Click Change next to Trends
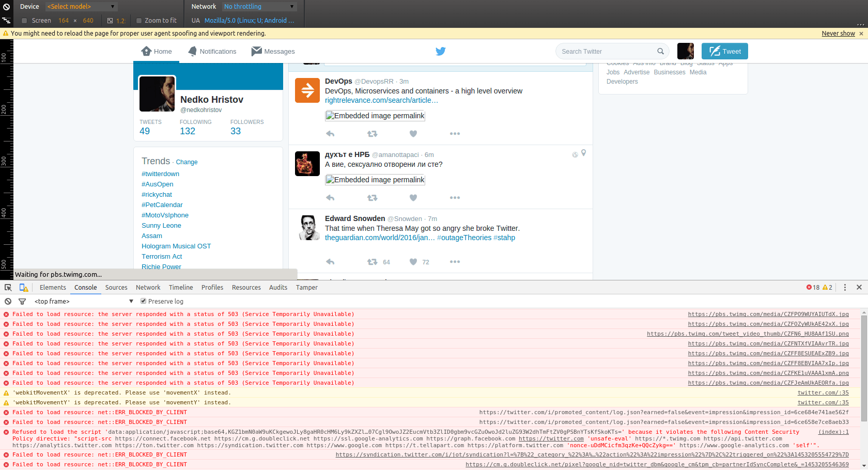The image size is (868, 472). (x=187, y=162)
